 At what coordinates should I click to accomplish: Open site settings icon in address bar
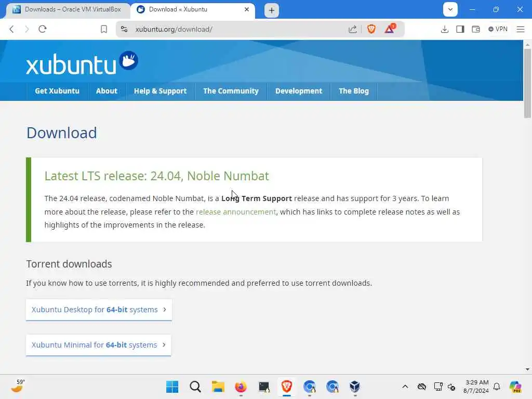click(x=124, y=29)
